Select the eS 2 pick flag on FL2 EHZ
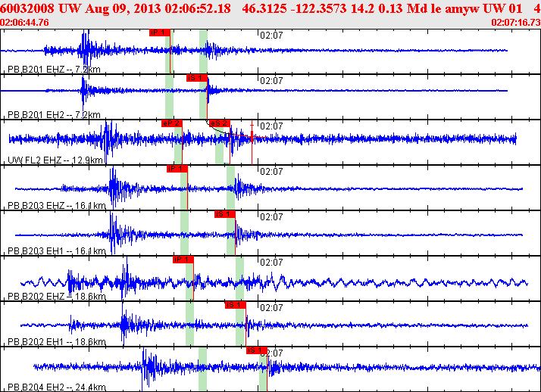This screenshot has width=541, height=392. [220, 123]
